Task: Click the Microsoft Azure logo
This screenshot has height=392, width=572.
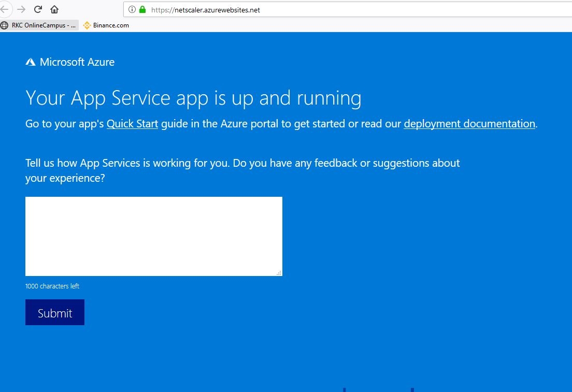Action: 70,62
